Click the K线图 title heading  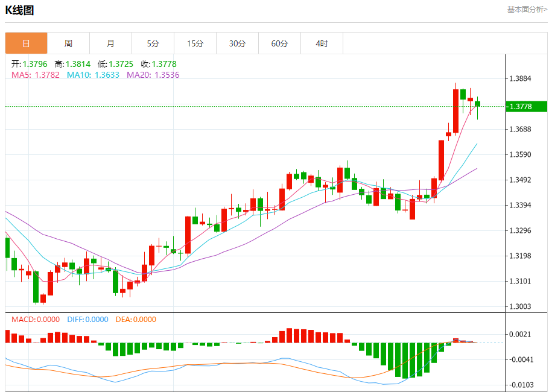point(20,10)
